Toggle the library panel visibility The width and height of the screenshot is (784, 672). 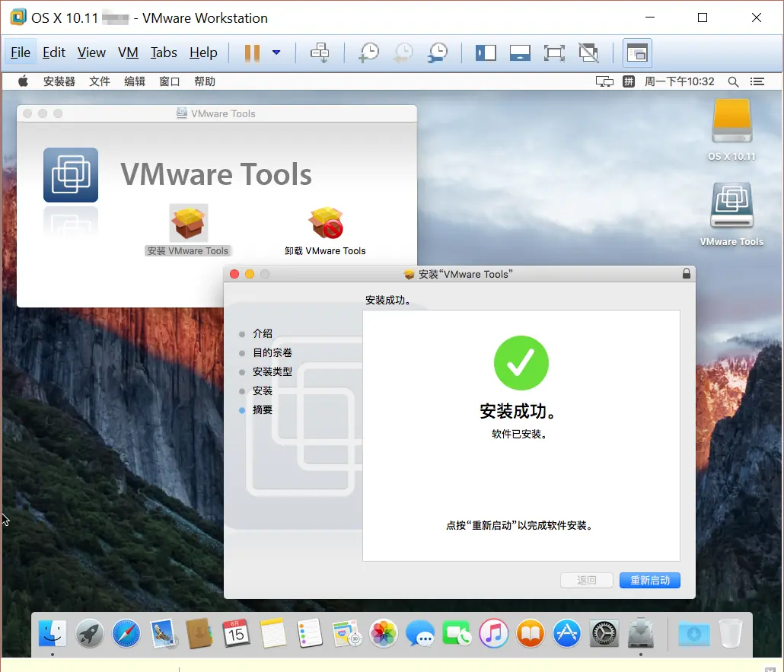(486, 53)
